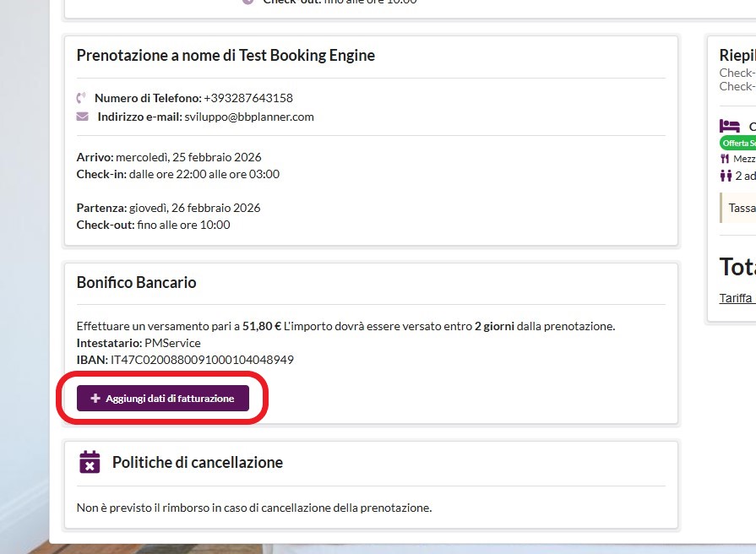Open the Tariffa link under the total
The height and width of the screenshot is (554, 756).
click(x=737, y=297)
